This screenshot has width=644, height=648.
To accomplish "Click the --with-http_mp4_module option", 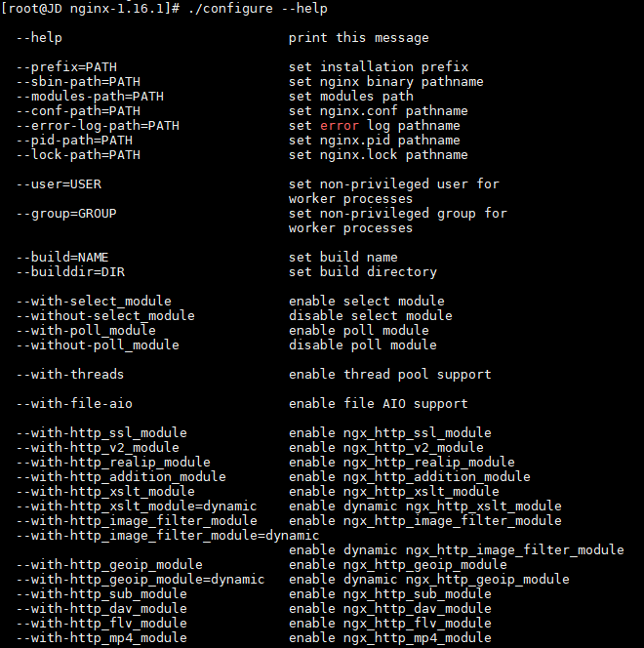I will click(x=101, y=638).
